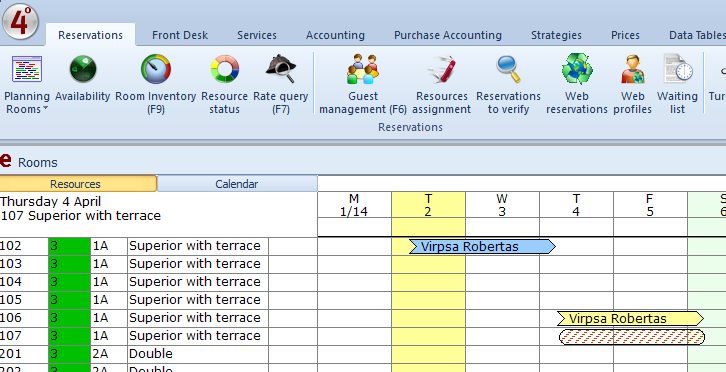Open the Strategies ribbon tab

click(556, 35)
